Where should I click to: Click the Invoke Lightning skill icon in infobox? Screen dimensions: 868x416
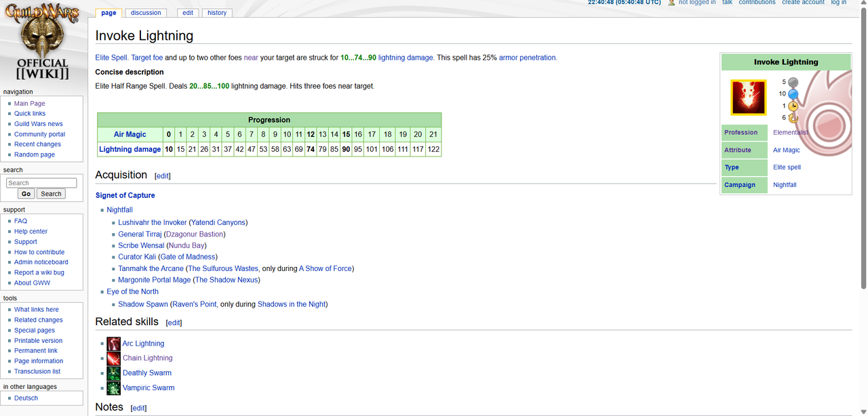coord(748,97)
